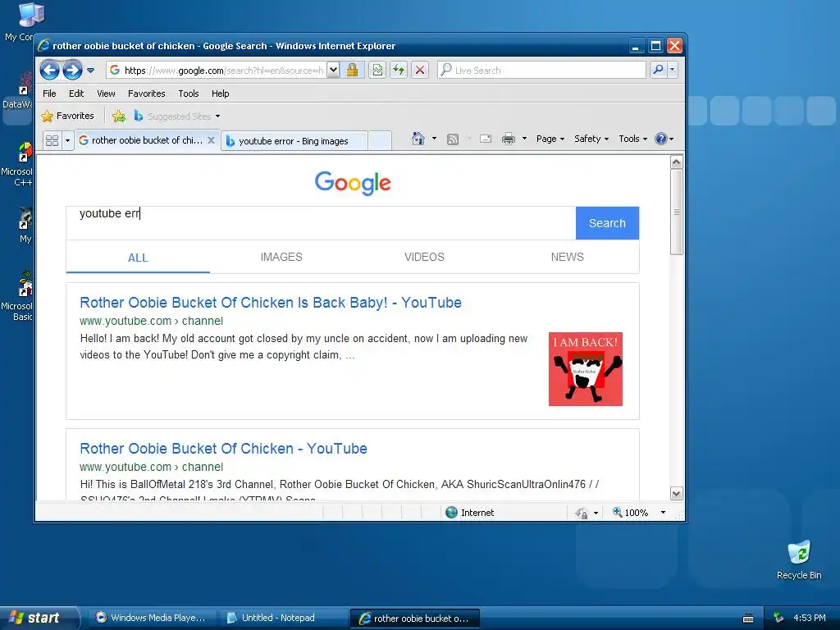
Task: Open the View menu
Action: (x=106, y=94)
